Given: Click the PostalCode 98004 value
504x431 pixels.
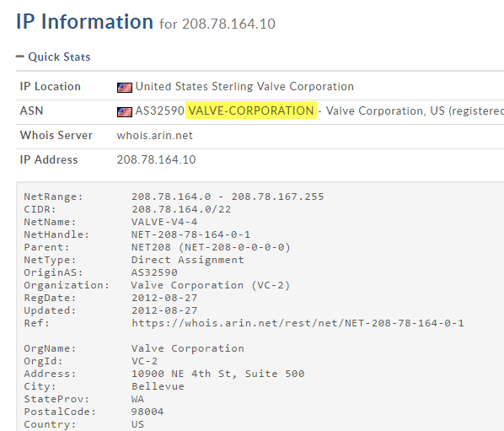Looking at the screenshot, I should [147, 412].
